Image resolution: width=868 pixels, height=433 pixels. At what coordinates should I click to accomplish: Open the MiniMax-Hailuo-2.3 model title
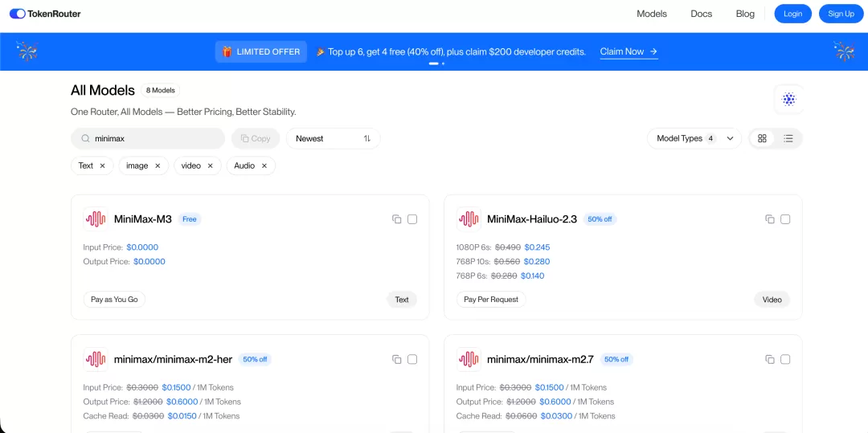point(532,219)
